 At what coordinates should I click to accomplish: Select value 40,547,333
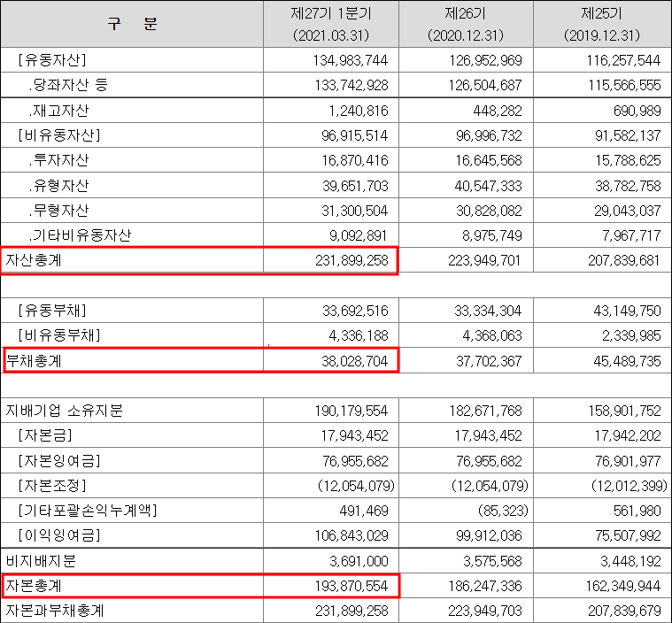pos(489,186)
